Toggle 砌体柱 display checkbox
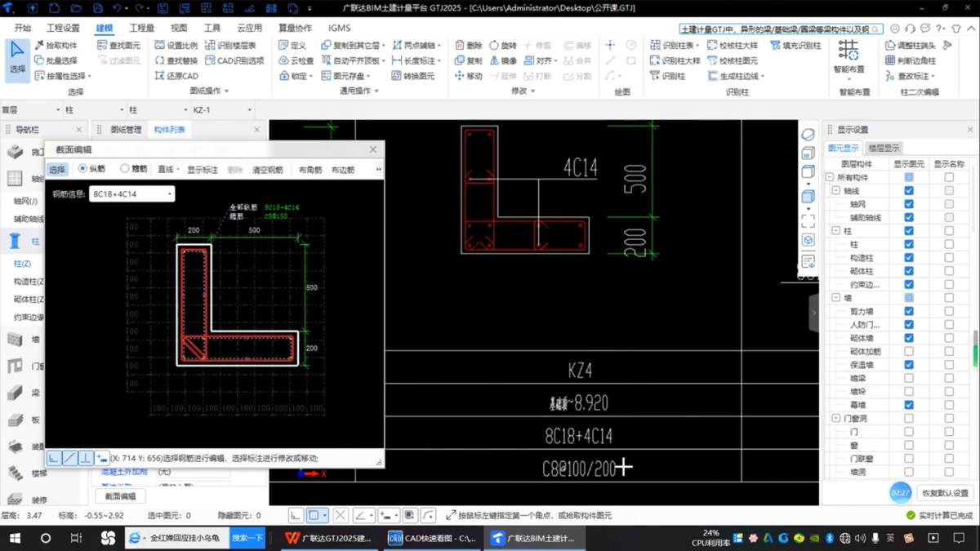Screen dimensions: 980x551 (909, 271)
